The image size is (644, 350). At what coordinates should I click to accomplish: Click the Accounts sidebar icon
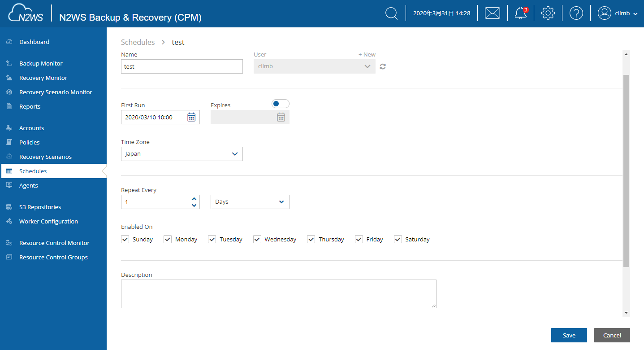(x=9, y=128)
